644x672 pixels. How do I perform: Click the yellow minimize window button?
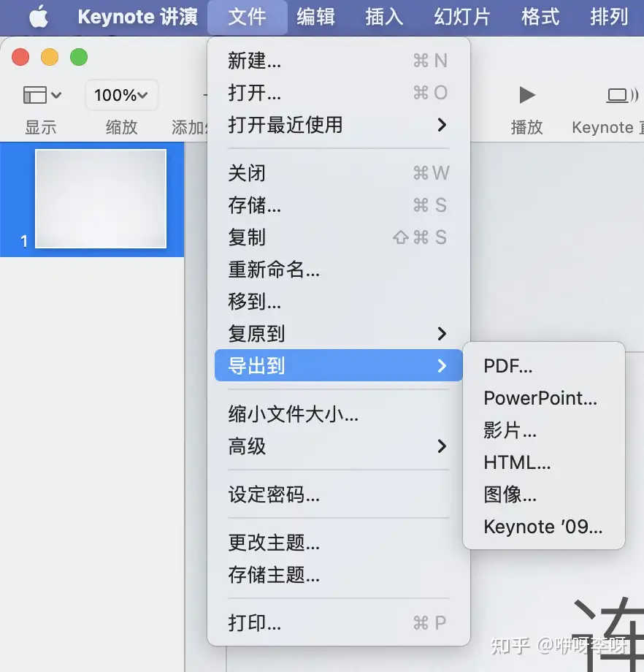(49, 57)
